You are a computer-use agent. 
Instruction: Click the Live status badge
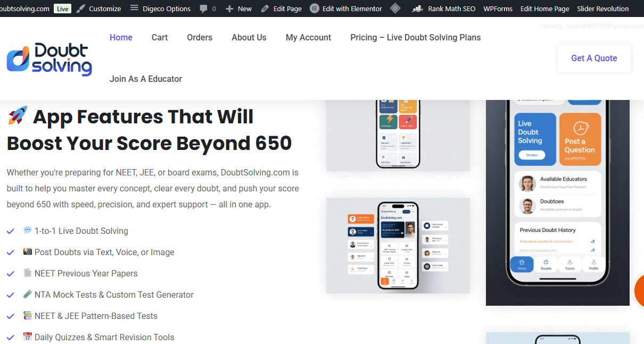click(63, 9)
